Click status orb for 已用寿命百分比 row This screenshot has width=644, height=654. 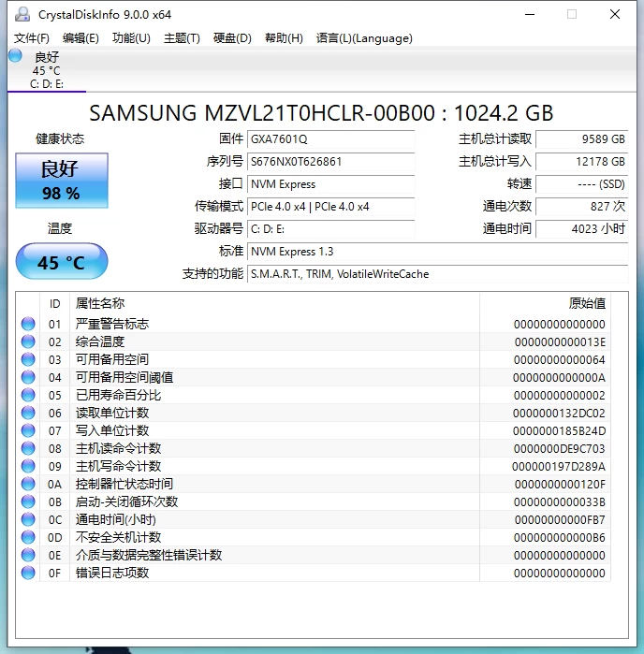[28, 396]
